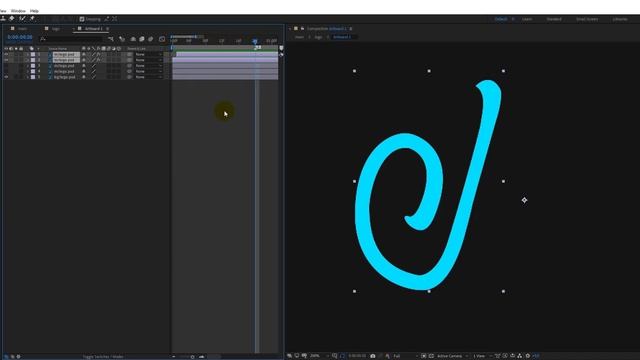The height and width of the screenshot is (360, 640).
Task: Select the Clone Stamp tool
Action: pos(3,19)
